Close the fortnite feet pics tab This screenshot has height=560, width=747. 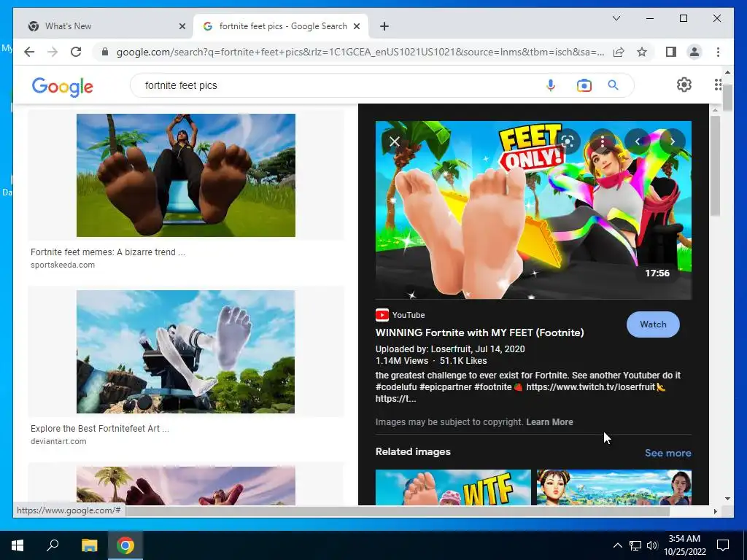[356, 26]
